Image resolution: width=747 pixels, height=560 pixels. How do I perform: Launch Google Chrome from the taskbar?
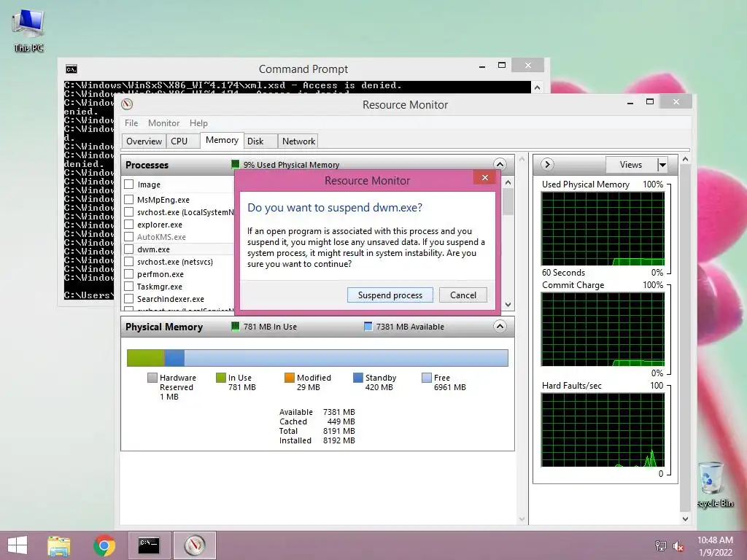coord(104,545)
